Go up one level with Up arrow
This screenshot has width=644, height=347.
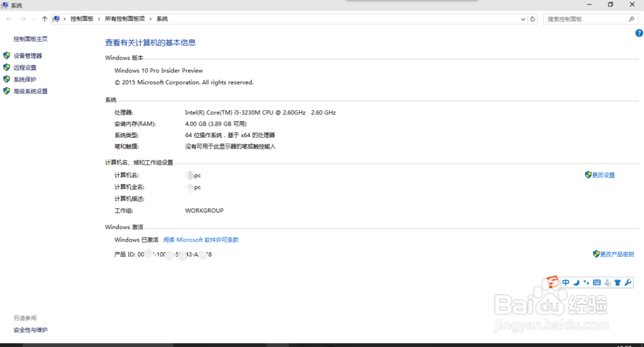point(44,19)
